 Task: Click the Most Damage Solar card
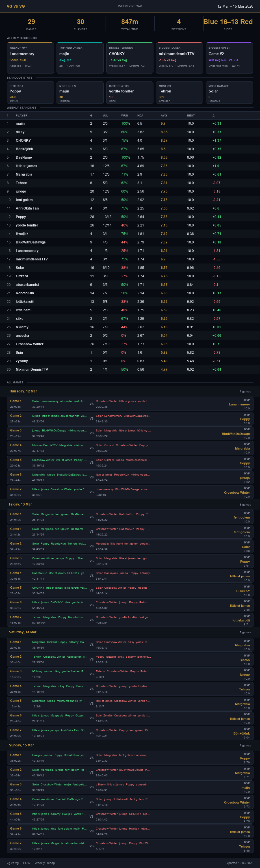[229, 93]
